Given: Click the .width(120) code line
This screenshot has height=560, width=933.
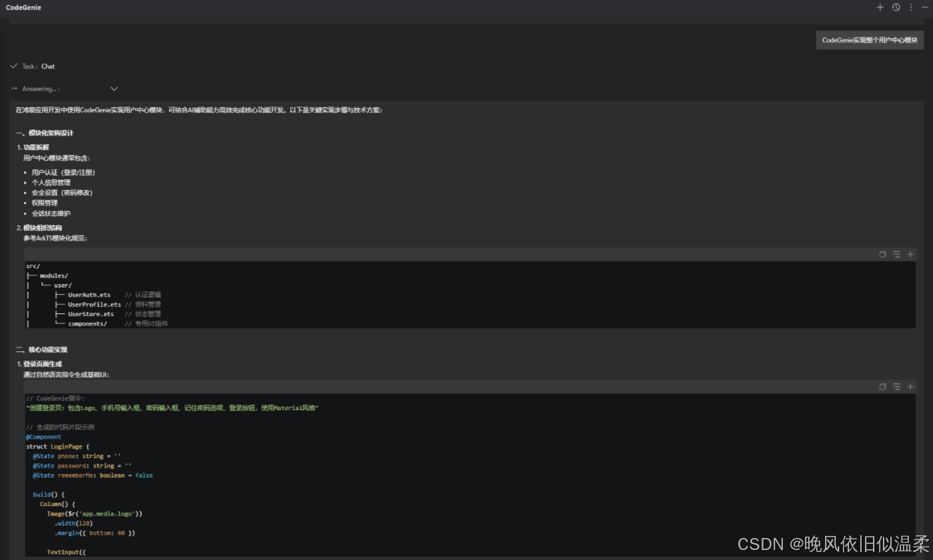Looking at the screenshot, I should [73, 523].
